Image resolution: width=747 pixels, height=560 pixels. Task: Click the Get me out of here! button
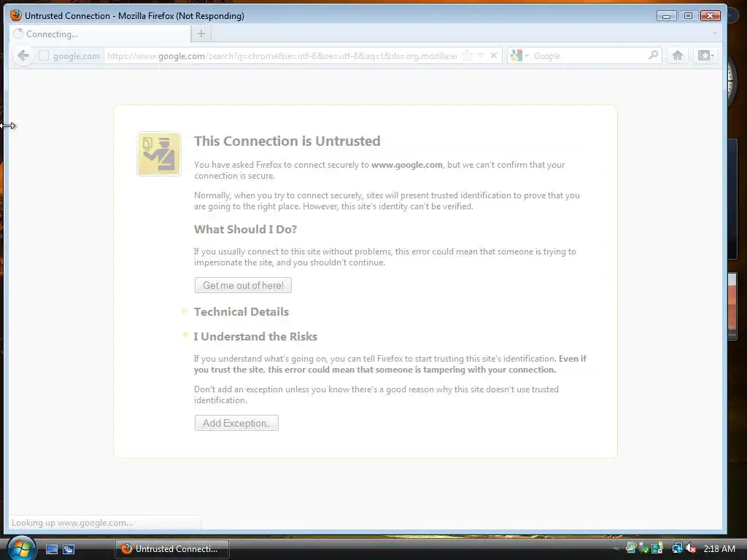coord(243,285)
